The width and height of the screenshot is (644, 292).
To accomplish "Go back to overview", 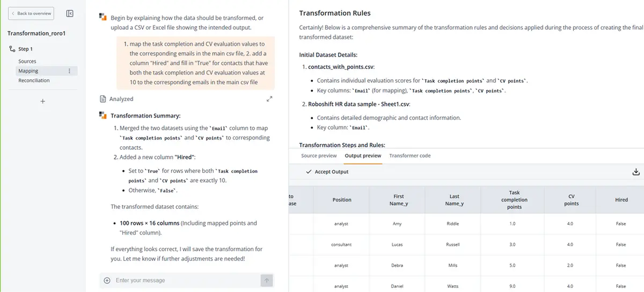I will click(x=31, y=13).
